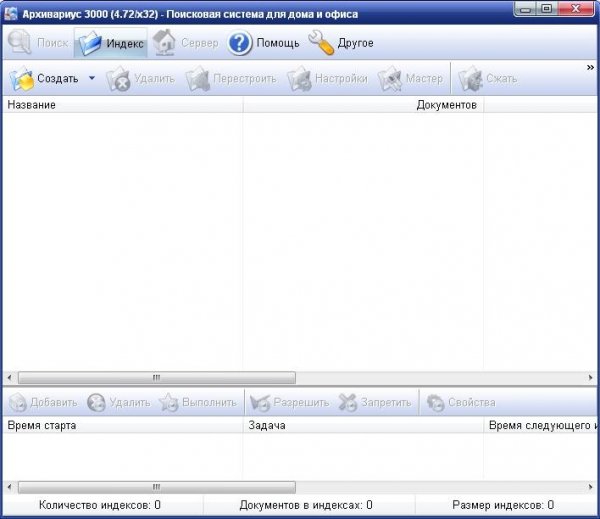Open the Другое wrench menu
The height and width of the screenshot is (519, 600).
click(x=321, y=42)
